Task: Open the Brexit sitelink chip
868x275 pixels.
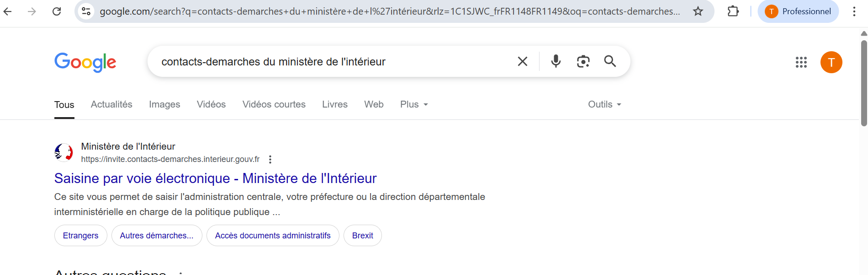Action: coord(363,236)
